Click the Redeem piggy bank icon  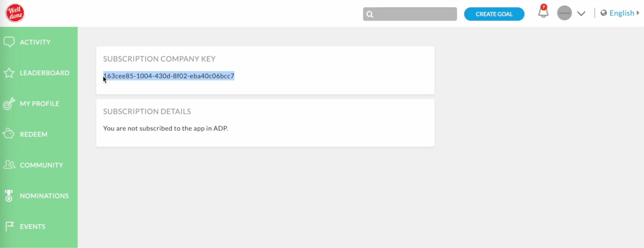[8, 134]
